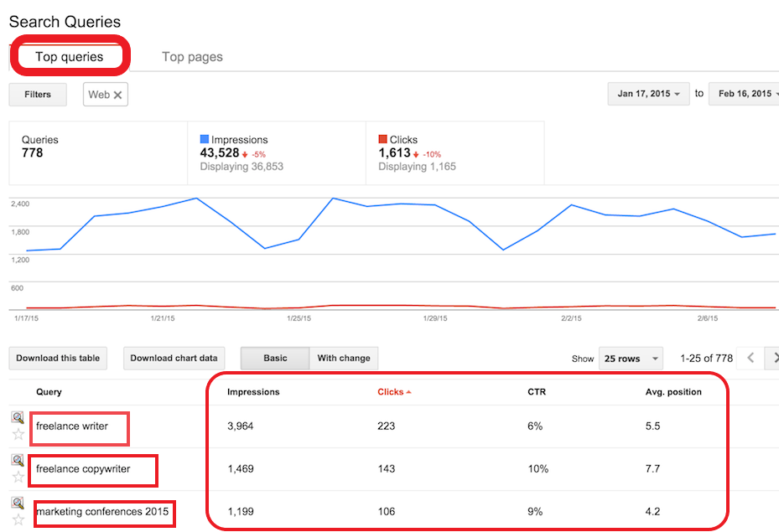Open the 25 rows dropdown
The width and height of the screenshot is (779, 532).
click(x=631, y=359)
